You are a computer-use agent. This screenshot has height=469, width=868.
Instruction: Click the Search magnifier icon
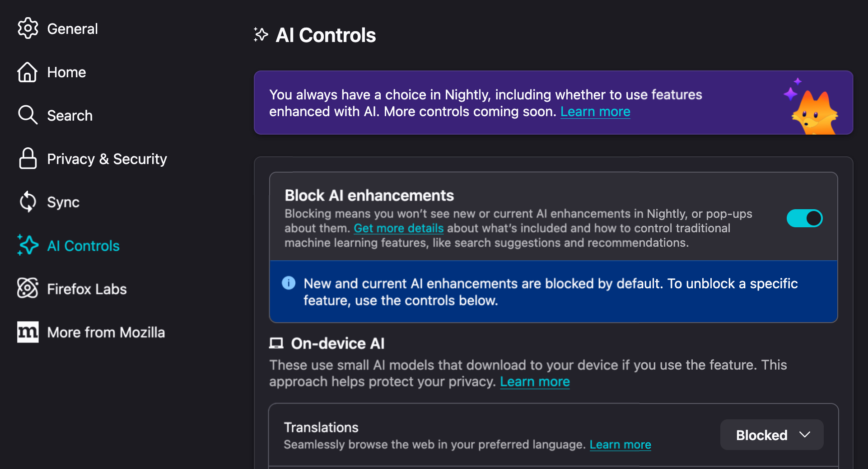point(28,115)
